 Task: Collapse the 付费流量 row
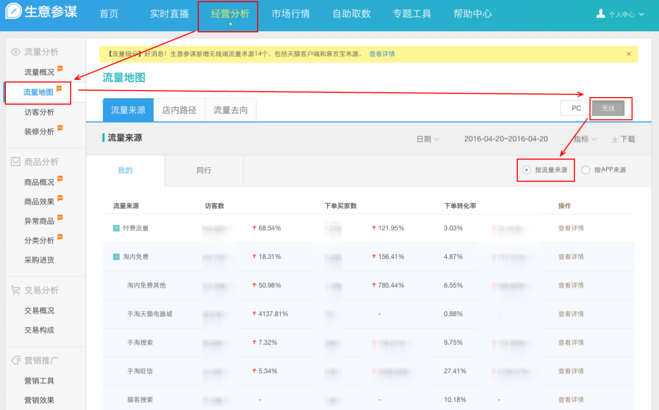coord(116,228)
